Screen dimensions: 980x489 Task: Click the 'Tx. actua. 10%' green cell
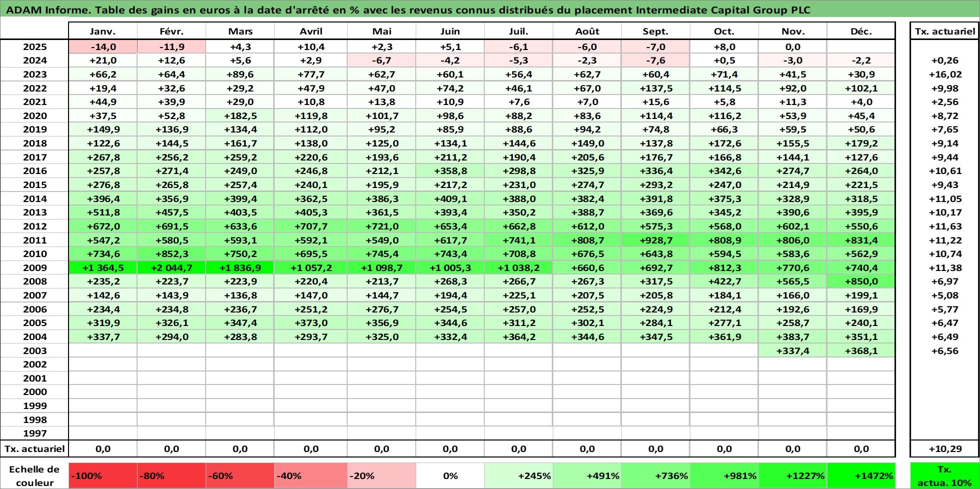pyautogui.click(x=944, y=476)
